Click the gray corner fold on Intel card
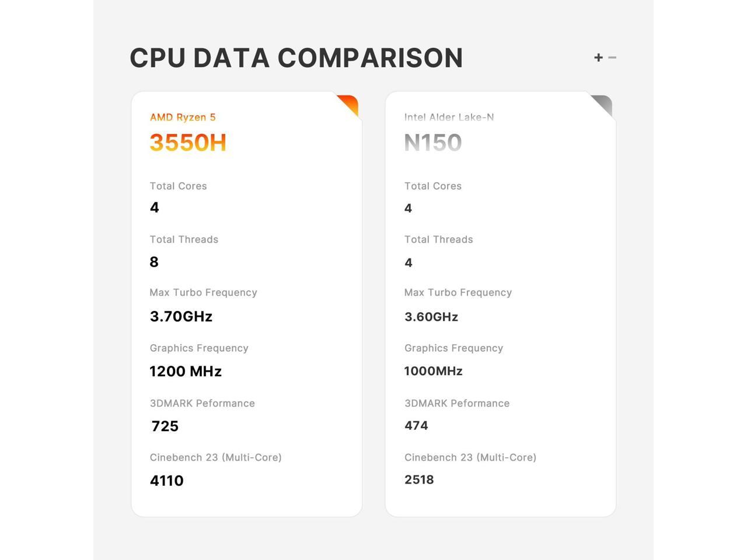 (x=603, y=104)
